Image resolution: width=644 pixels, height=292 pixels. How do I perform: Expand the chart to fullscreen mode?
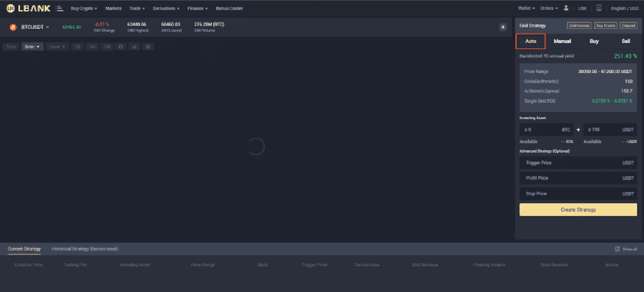pos(148,46)
